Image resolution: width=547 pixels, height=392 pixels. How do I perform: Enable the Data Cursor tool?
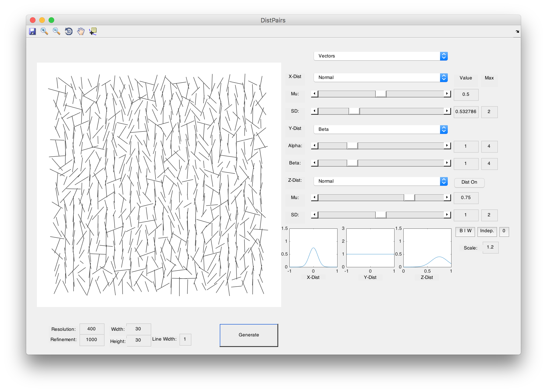point(93,31)
